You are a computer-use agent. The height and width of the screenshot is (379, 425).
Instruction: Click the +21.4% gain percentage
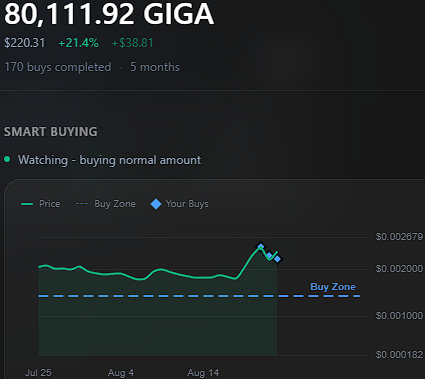tap(78, 43)
